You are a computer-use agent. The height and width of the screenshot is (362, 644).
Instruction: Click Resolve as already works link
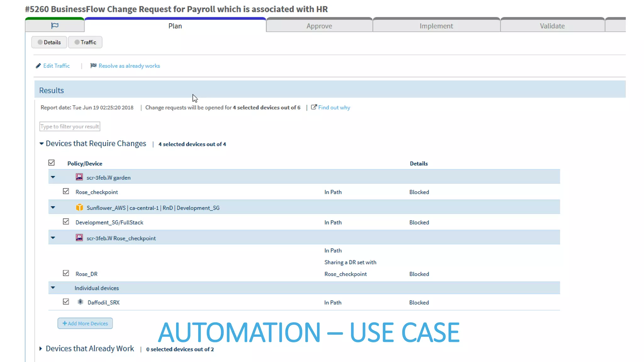129,66
